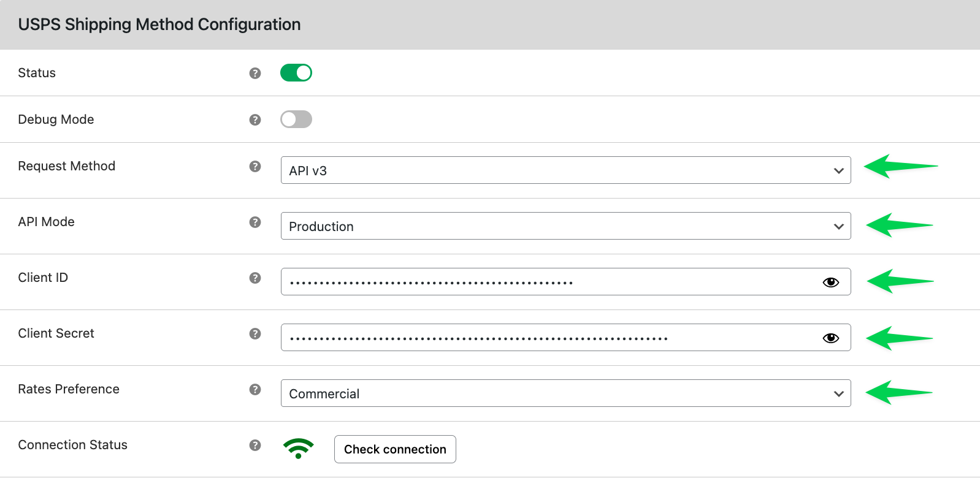The image size is (980, 478).
Task: Click the Rates Preference label text
Action: coord(69,389)
